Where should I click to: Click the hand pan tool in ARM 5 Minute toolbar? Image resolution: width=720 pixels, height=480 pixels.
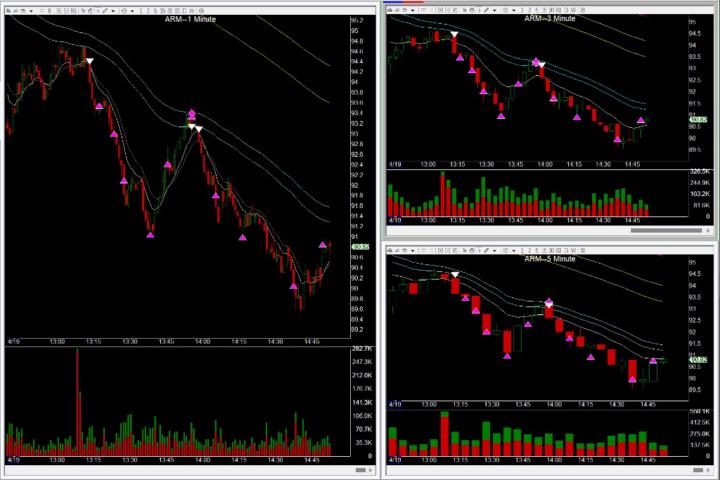coord(472,250)
